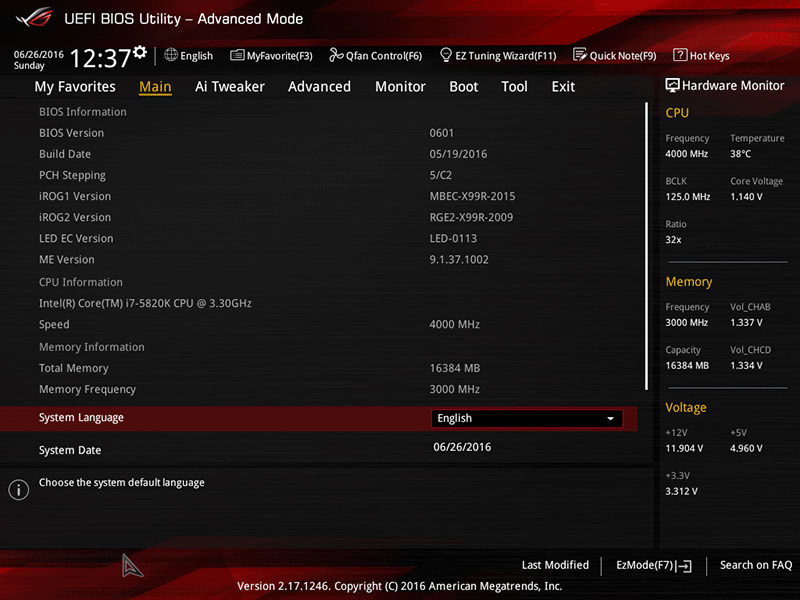Click the 06/26/2016 Sunday date in header
Screen dimensions: 800x600
point(39,60)
